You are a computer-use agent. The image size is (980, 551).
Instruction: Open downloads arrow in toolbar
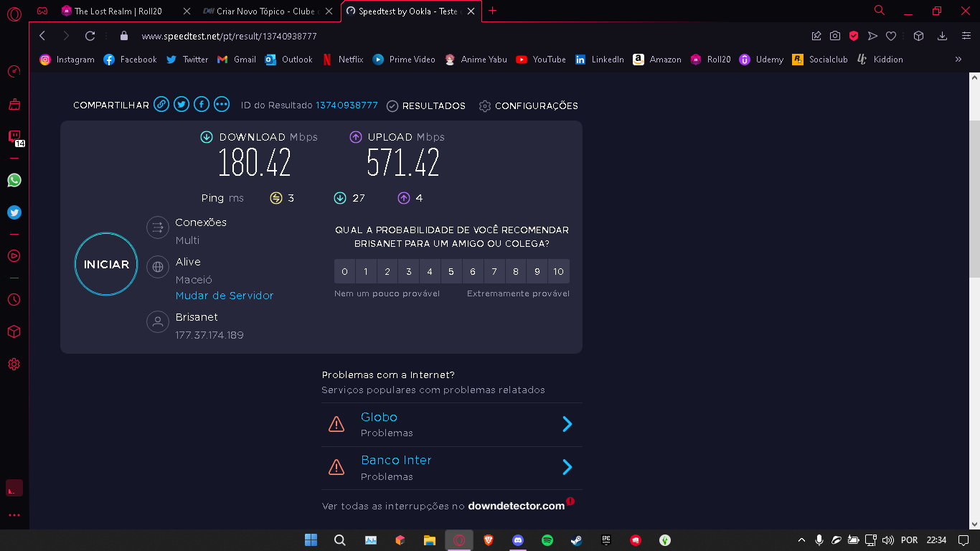click(943, 36)
